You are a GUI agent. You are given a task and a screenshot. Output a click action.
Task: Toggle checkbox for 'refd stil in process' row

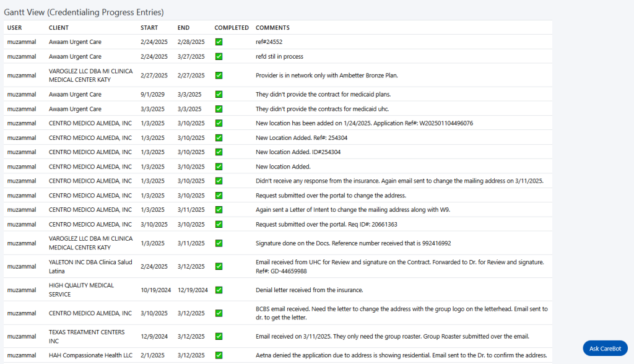[x=219, y=56]
